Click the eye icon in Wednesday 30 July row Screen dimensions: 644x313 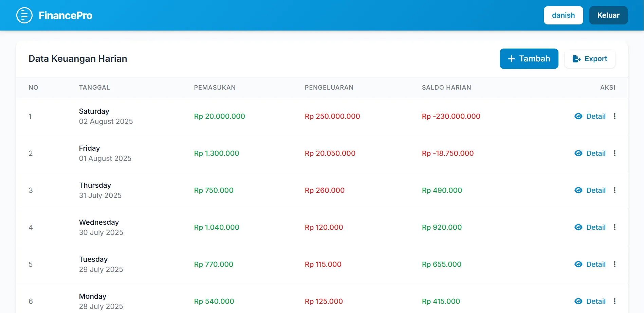pos(578,227)
